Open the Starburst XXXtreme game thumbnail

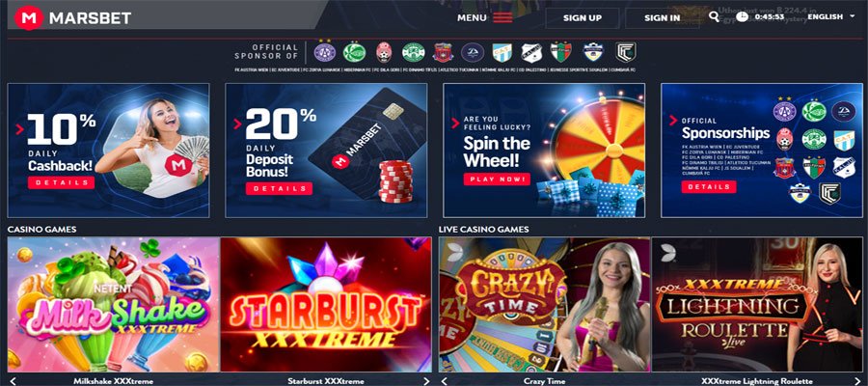(326, 305)
